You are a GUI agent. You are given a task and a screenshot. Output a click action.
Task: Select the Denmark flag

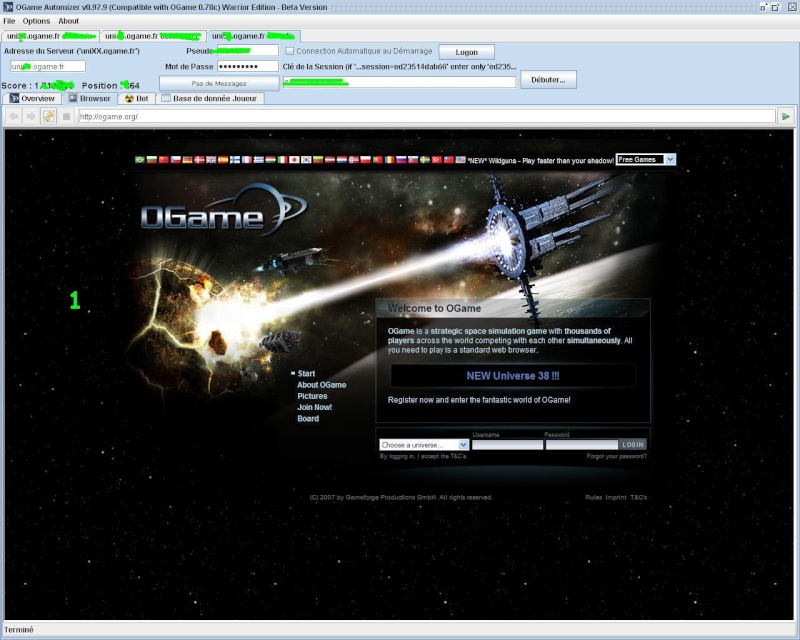point(199,160)
